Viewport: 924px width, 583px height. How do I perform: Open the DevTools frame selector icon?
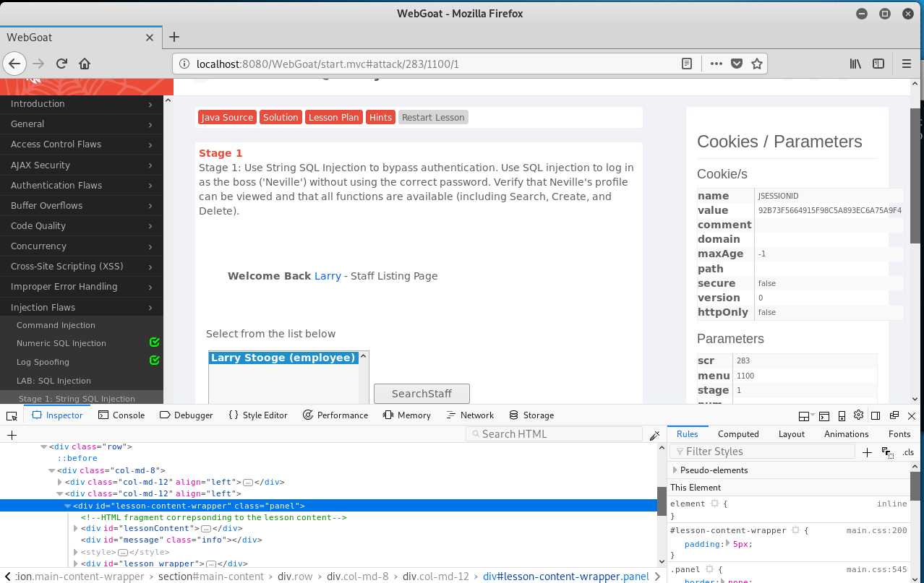pos(804,415)
